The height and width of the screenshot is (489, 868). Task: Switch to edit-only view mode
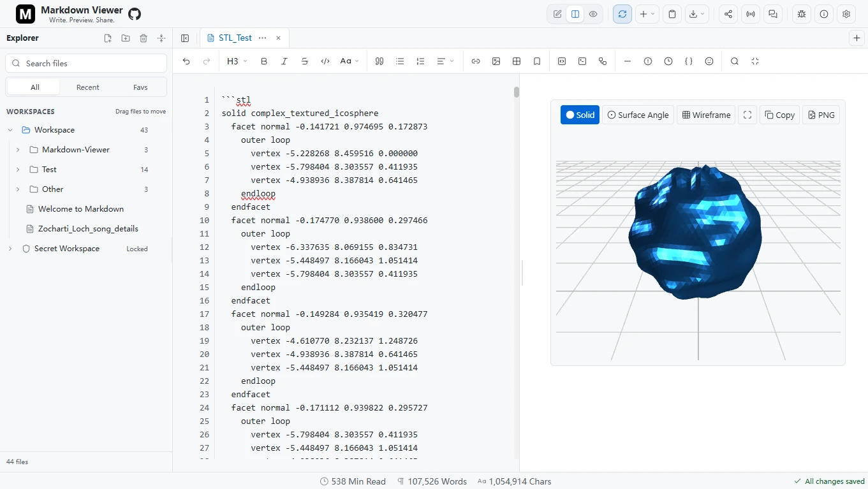tap(557, 14)
